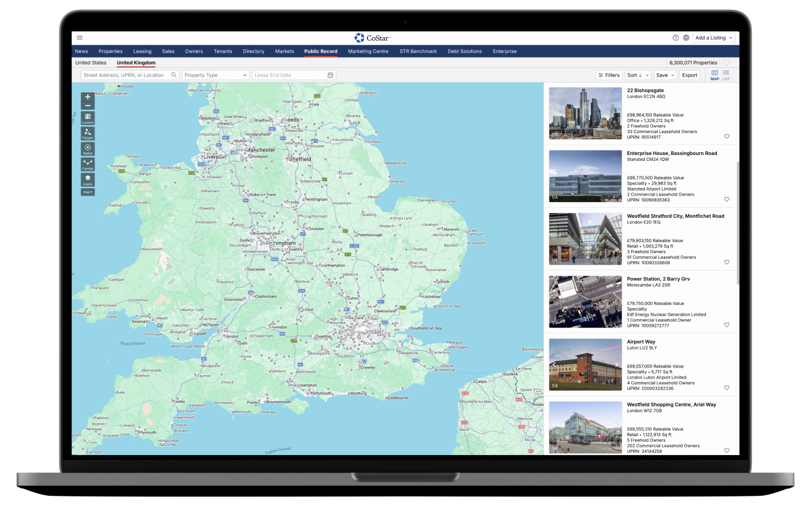Zoom out on the map
Viewport: 812px width, 519px height.
88,106
